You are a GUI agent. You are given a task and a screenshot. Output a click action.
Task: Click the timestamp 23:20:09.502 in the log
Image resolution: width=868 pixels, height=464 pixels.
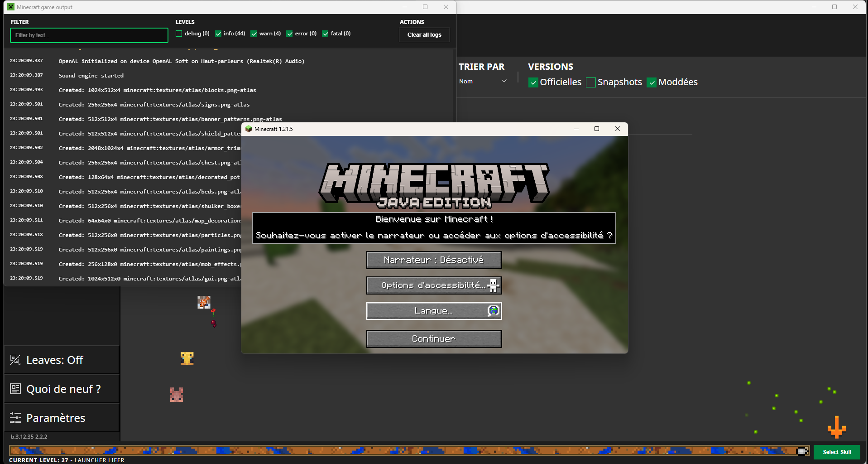pos(26,148)
